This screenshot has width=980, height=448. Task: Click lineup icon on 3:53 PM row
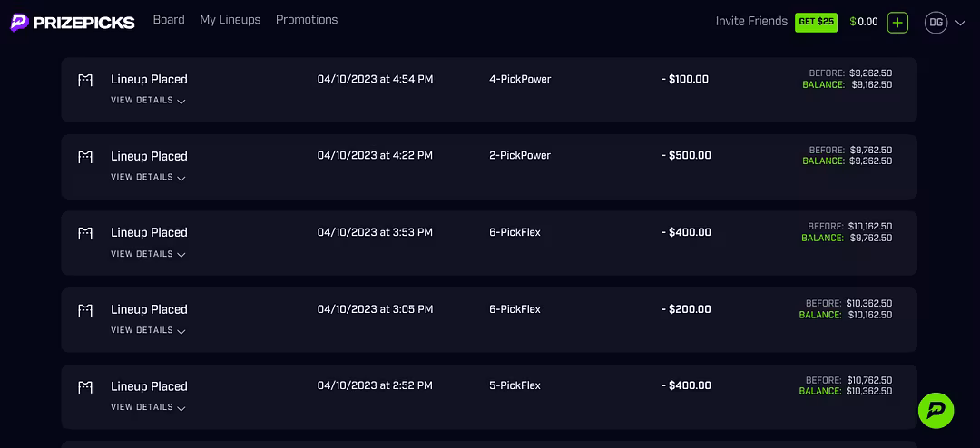tap(85, 233)
